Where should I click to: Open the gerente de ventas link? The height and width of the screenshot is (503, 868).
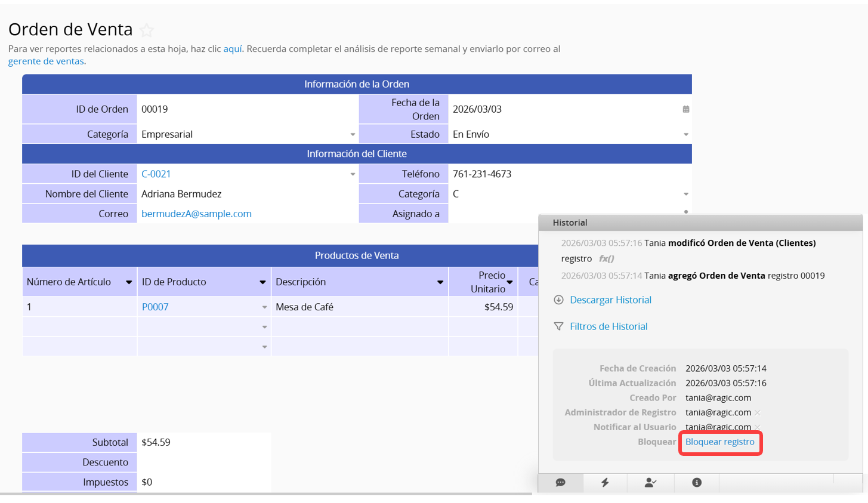coord(46,61)
